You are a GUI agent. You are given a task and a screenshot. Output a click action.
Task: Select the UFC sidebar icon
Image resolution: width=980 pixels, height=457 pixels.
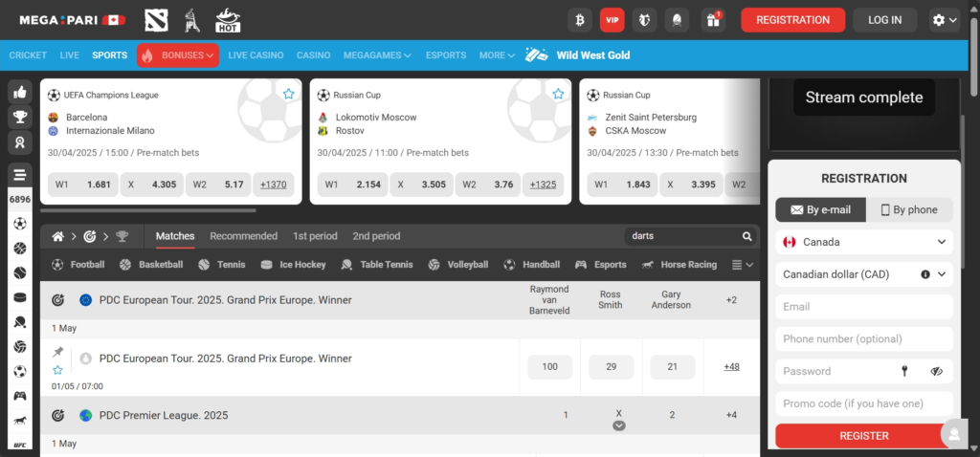[x=20, y=445]
